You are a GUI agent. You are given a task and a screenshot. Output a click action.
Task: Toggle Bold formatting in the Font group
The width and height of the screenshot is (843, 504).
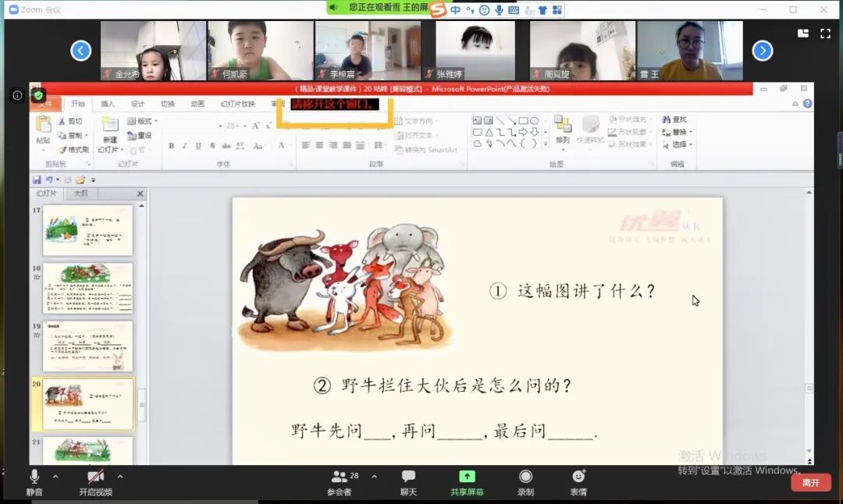click(169, 144)
